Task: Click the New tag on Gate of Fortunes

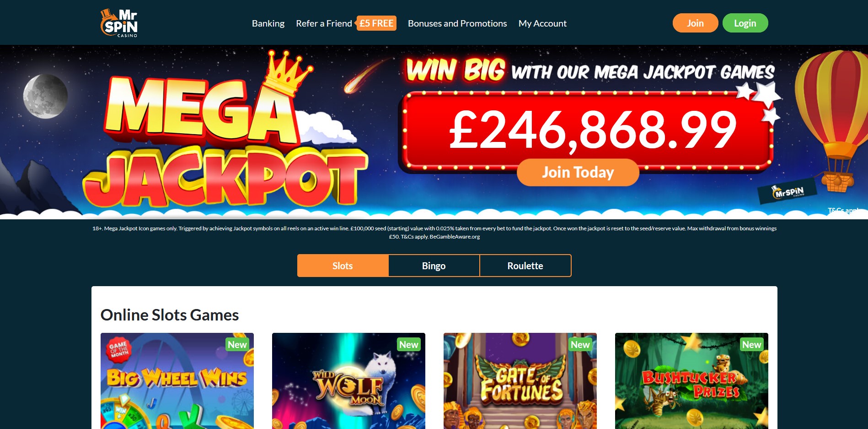Action: [580, 345]
